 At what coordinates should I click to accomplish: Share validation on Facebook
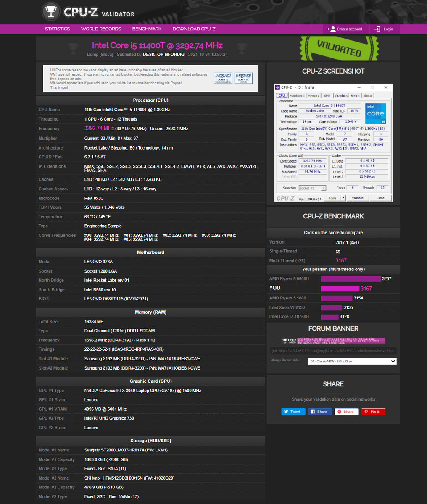[320, 412]
